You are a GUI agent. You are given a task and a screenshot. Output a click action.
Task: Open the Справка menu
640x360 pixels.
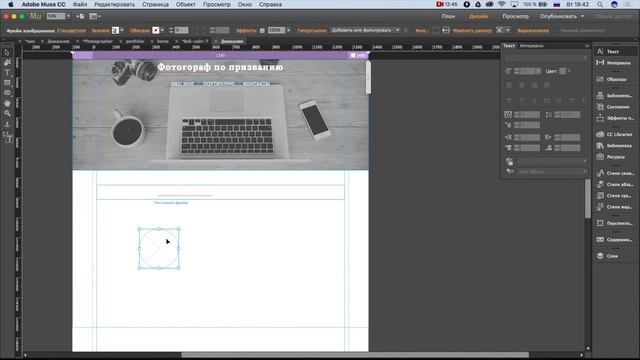point(270,4)
